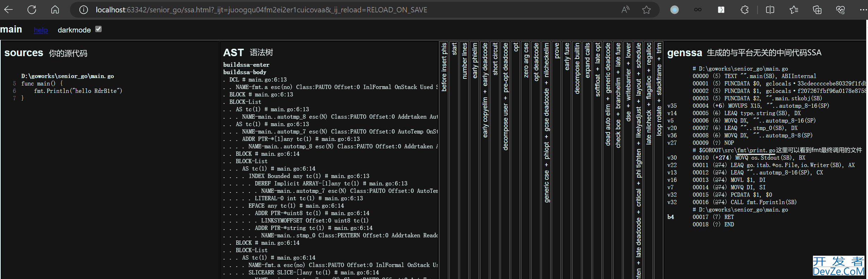Highlight value v35 in genssa

coord(672,106)
